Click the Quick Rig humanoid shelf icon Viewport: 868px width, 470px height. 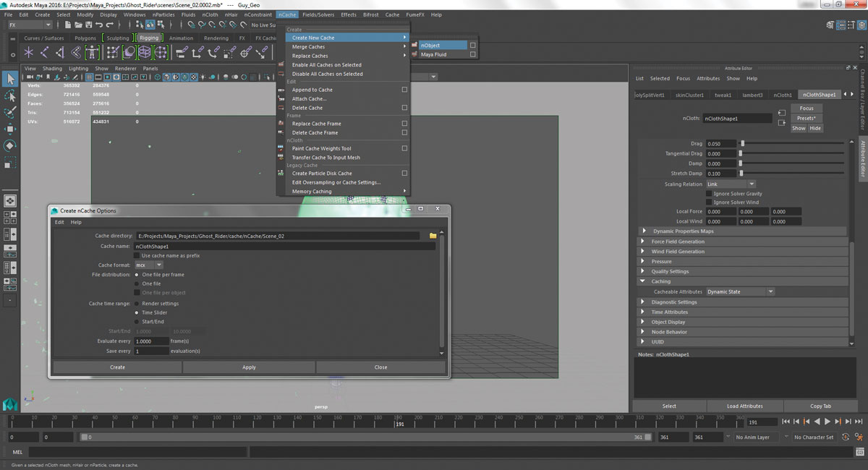[x=92, y=52]
